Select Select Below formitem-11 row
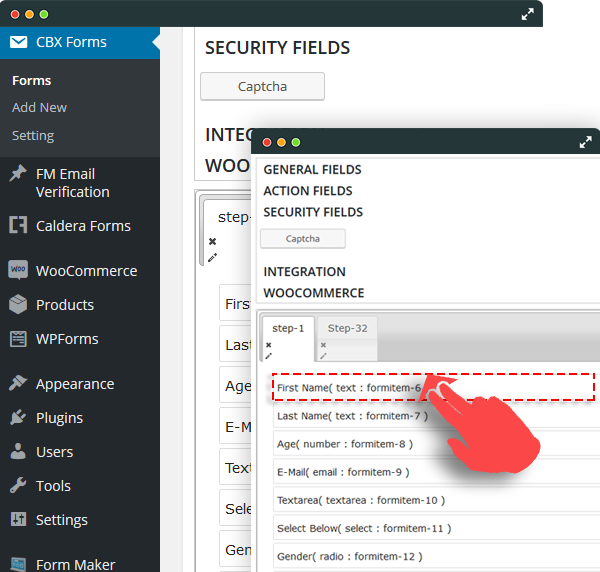The image size is (600, 572). 436,528
